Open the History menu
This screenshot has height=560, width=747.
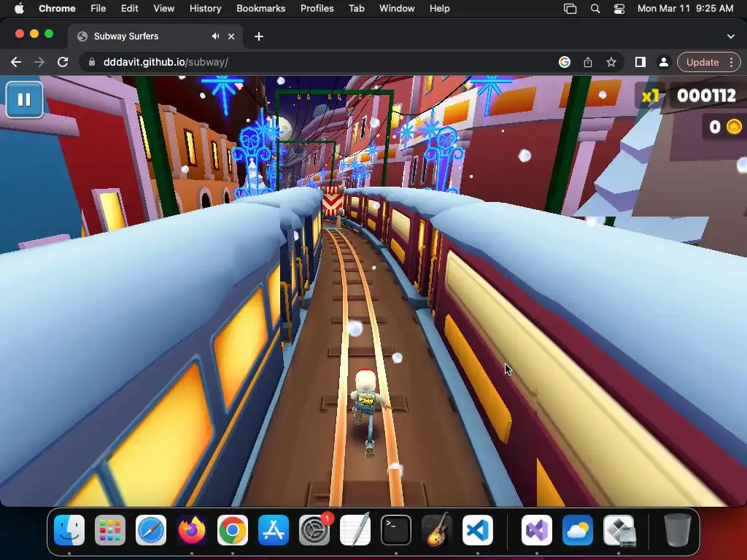(205, 9)
